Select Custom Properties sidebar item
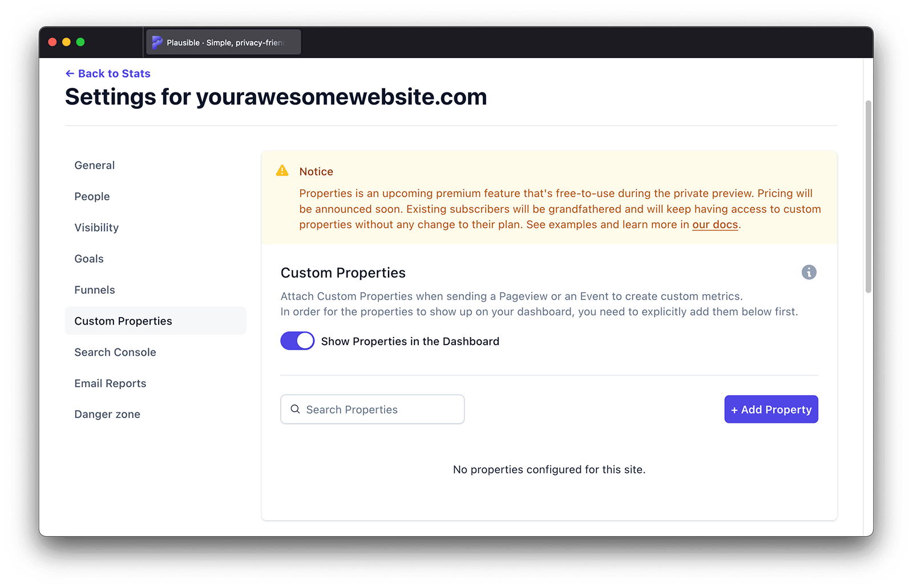 123,321
